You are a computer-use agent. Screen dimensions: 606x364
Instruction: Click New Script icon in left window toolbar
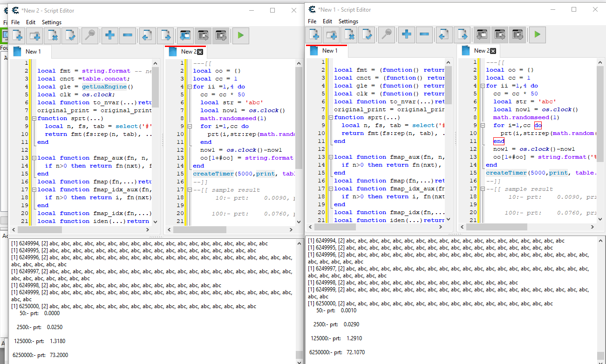point(18,36)
